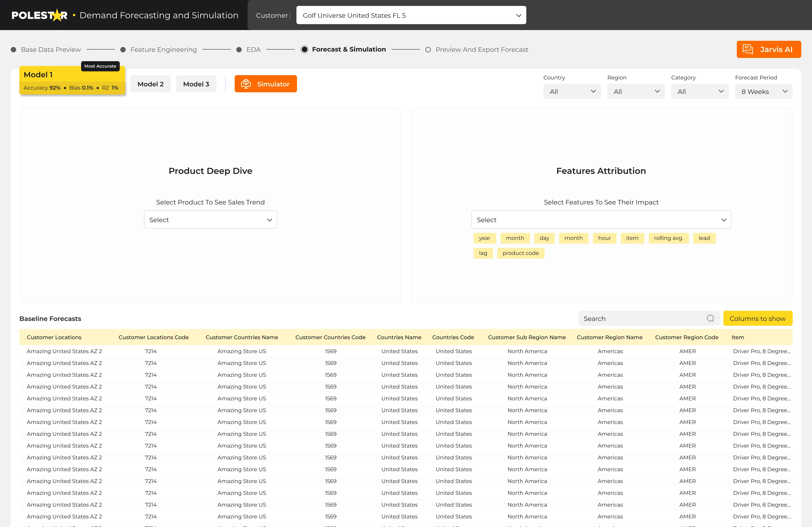The width and height of the screenshot is (812, 527).
Task: Go to the Feature Engineering step
Action: [x=164, y=49]
